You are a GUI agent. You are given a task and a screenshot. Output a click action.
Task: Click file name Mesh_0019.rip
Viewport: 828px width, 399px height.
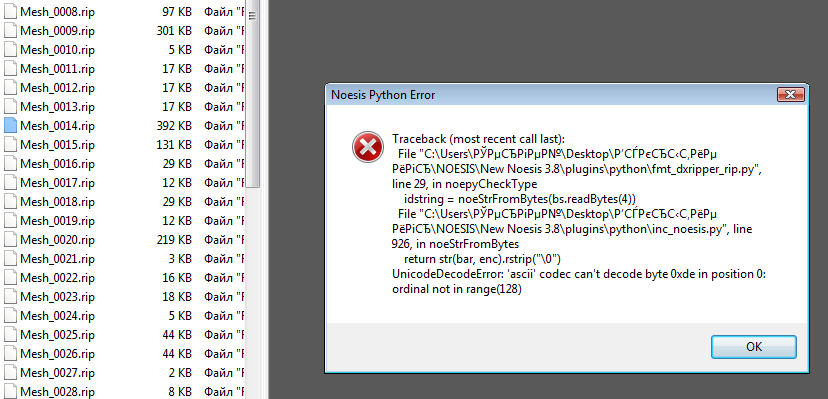(58, 221)
